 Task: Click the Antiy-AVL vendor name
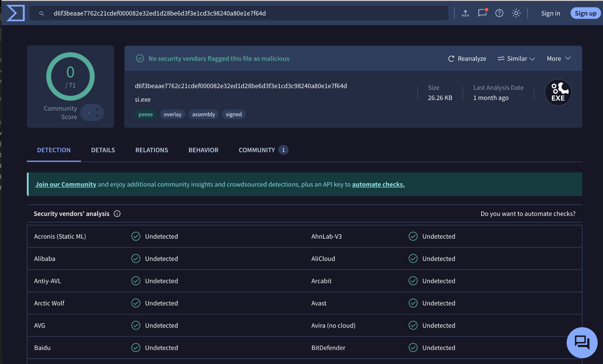(48, 281)
